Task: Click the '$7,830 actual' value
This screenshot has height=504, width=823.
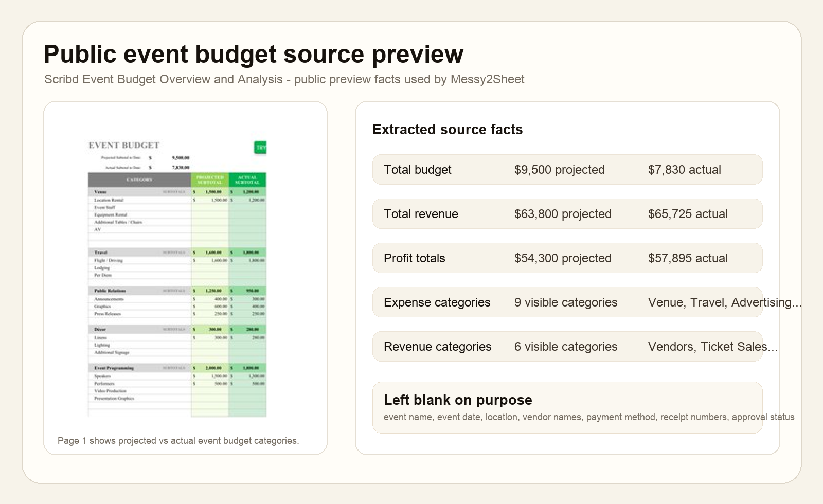Action: pyautogui.click(x=685, y=170)
